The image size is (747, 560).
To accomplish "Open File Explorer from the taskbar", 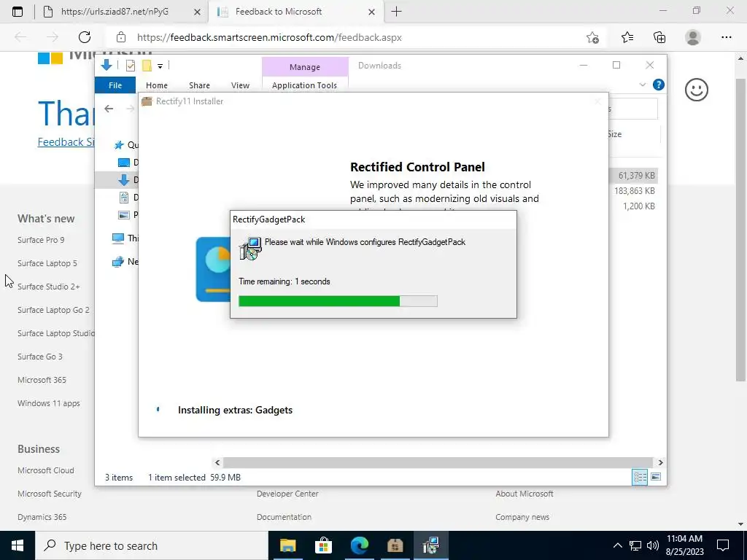I will [x=287, y=545].
